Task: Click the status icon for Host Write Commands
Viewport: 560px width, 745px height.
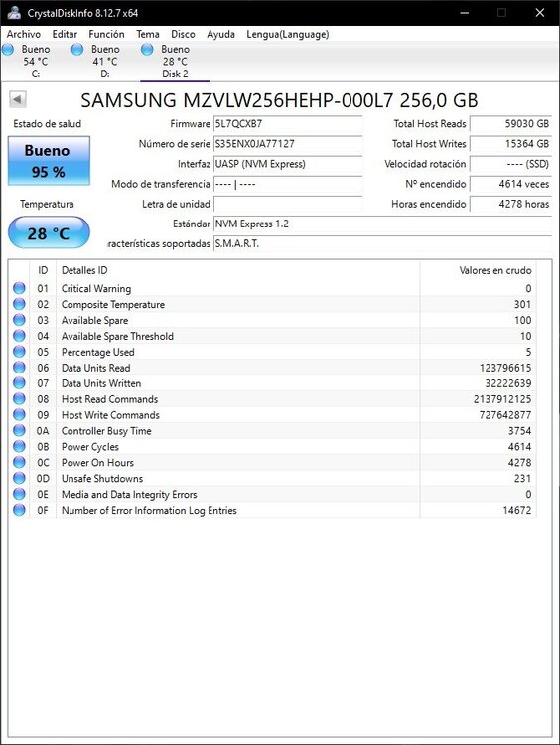Action: [19, 415]
